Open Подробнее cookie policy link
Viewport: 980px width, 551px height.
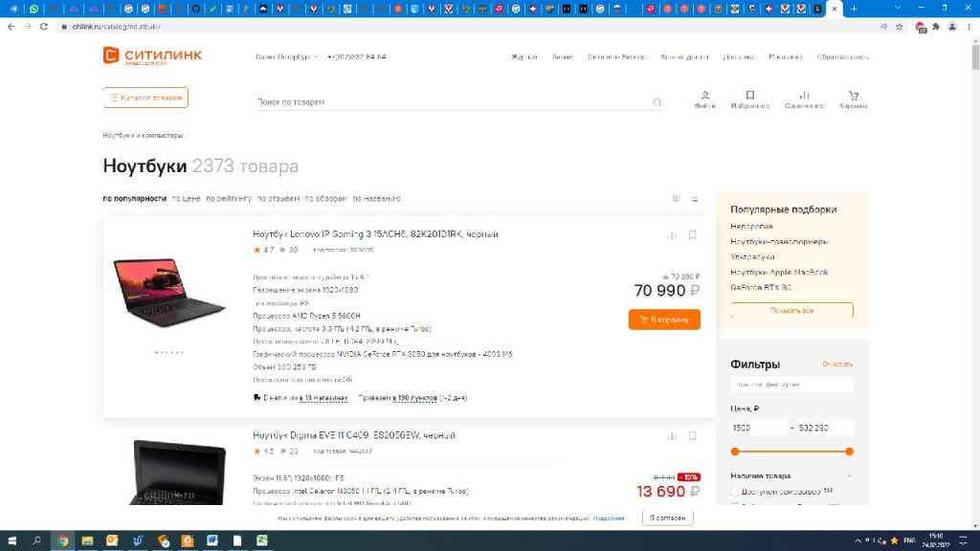609,518
